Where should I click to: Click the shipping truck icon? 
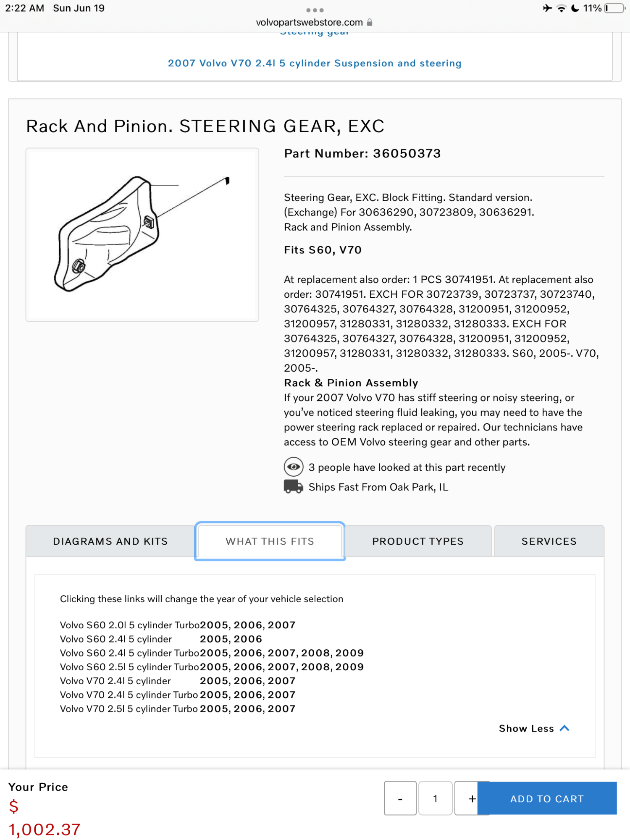293,487
